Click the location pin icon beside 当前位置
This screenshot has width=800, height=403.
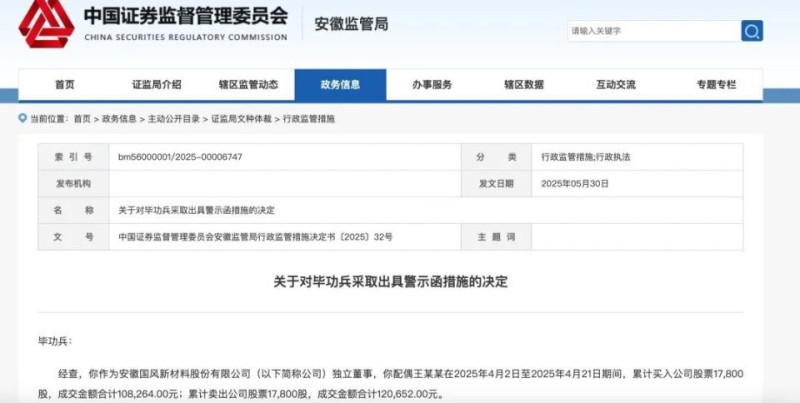tap(22, 118)
